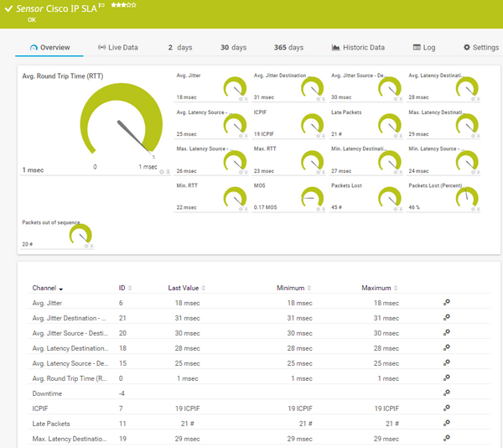Switch to the Live Data tab

(117, 48)
